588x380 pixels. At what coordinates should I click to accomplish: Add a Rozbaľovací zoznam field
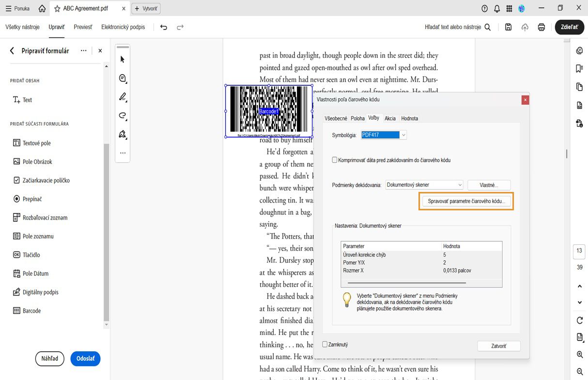click(40, 218)
